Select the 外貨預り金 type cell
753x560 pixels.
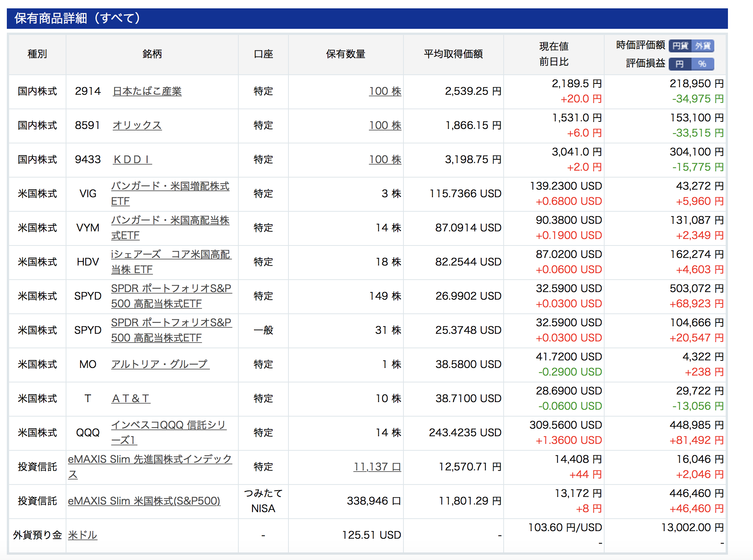pyautogui.click(x=37, y=535)
